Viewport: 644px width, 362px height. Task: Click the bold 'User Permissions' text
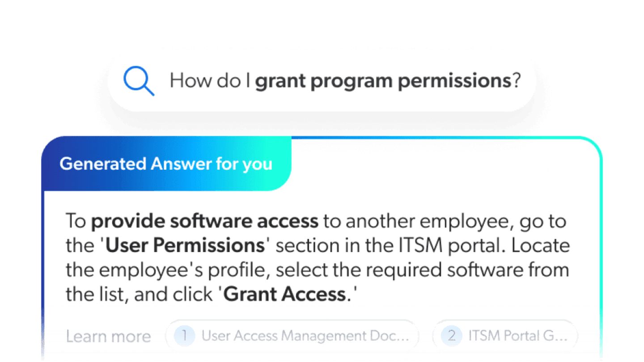(185, 246)
